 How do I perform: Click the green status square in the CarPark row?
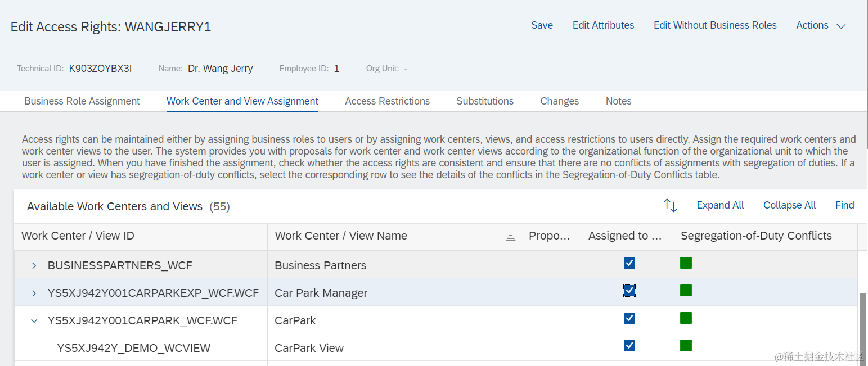686,318
